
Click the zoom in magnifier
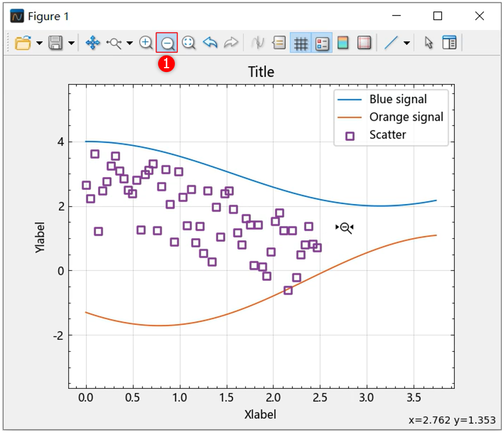(x=146, y=43)
